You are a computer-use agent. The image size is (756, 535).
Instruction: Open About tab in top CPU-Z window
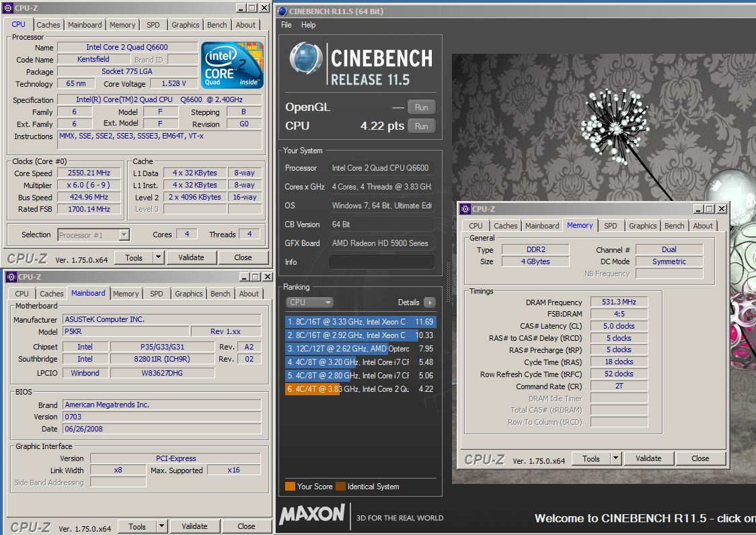[x=245, y=25]
